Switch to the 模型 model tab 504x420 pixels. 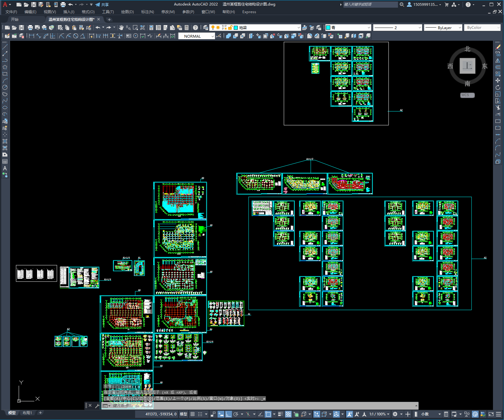tap(12, 413)
